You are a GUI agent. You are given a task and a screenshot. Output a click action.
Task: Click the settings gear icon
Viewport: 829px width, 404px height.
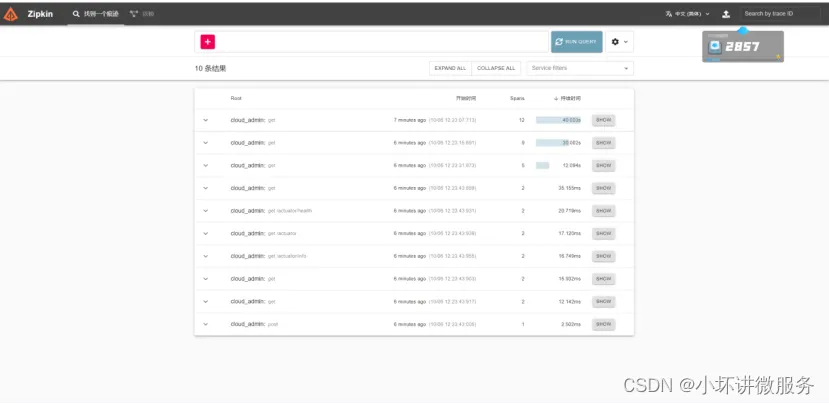point(615,42)
